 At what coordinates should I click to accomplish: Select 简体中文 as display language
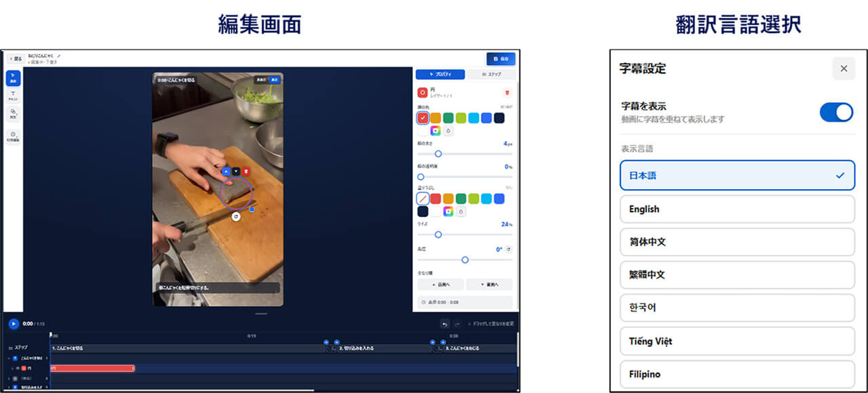737,242
